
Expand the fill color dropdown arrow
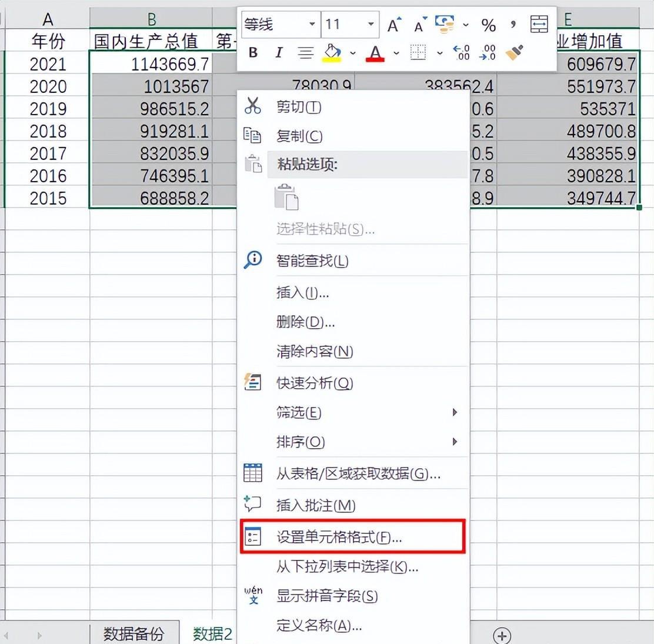tap(353, 53)
